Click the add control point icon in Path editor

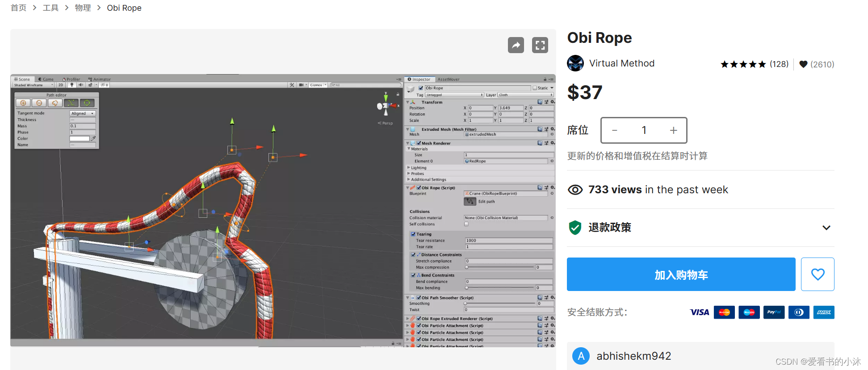[x=23, y=103]
